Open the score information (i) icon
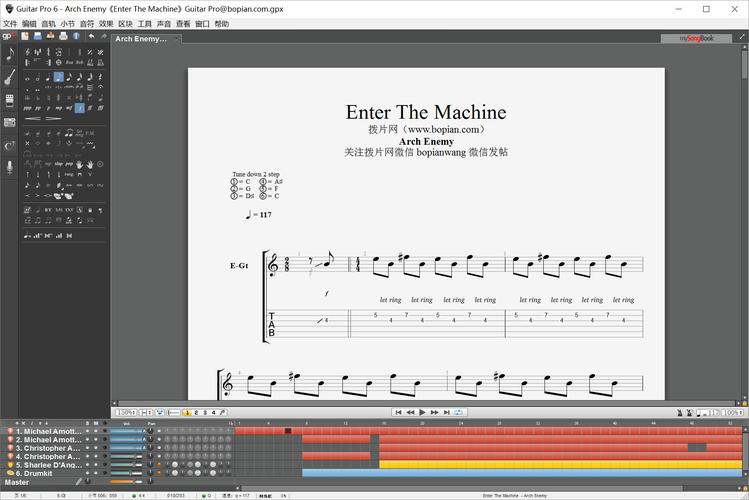749x500 pixels. point(76,36)
